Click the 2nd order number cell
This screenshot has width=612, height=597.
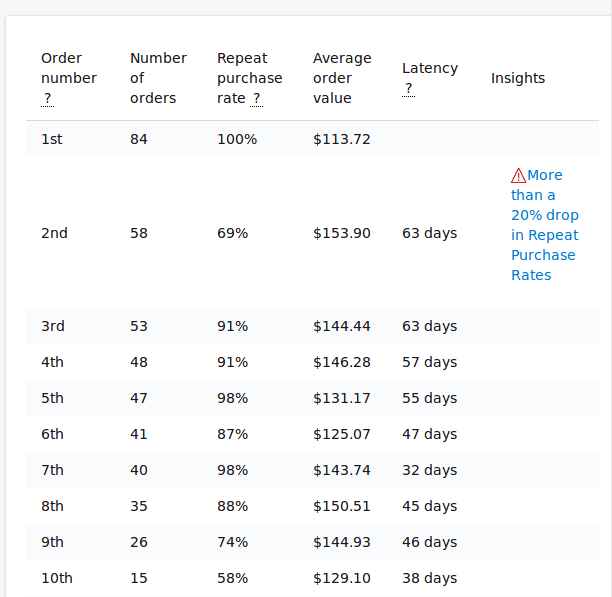point(54,233)
